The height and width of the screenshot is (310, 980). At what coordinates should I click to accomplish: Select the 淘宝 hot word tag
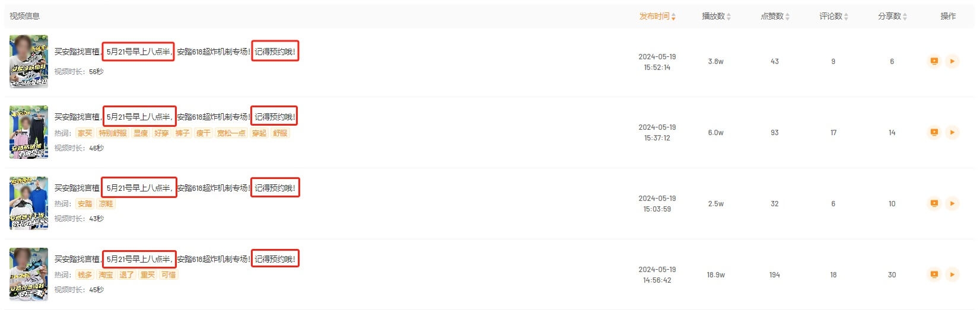pyautogui.click(x=106, y=274)
